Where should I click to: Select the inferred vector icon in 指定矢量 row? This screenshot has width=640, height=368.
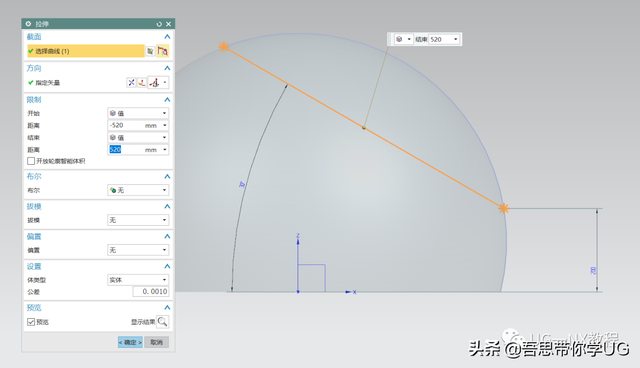pyautogui.click(x=154, y=83)
